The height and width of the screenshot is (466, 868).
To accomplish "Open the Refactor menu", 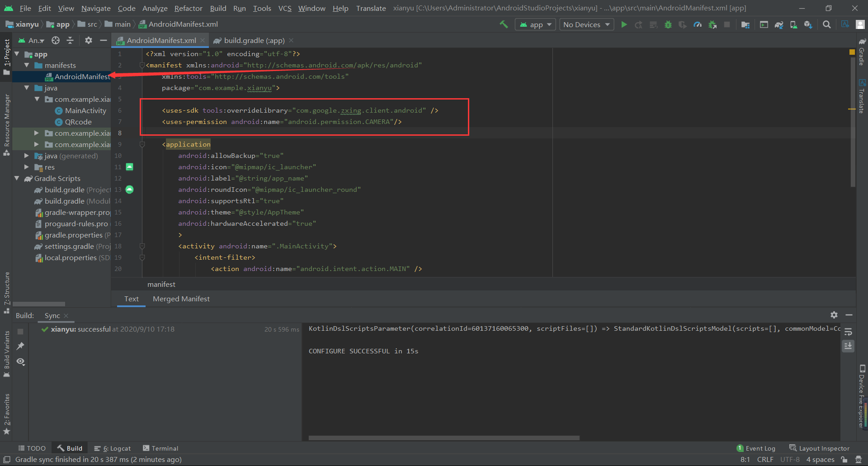I will (188, 8).
